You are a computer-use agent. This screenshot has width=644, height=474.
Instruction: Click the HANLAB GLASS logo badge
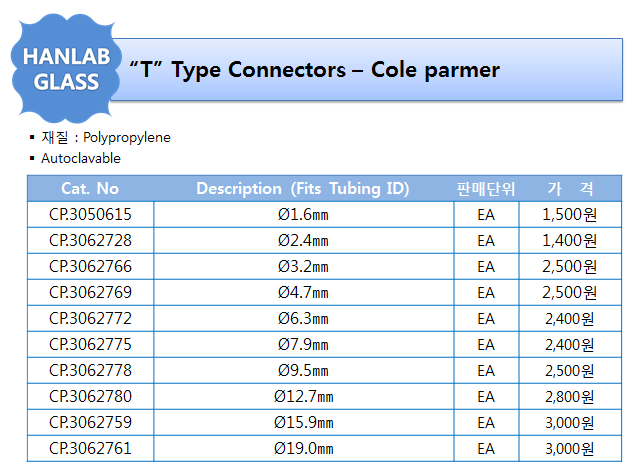[x=66, y=69]
